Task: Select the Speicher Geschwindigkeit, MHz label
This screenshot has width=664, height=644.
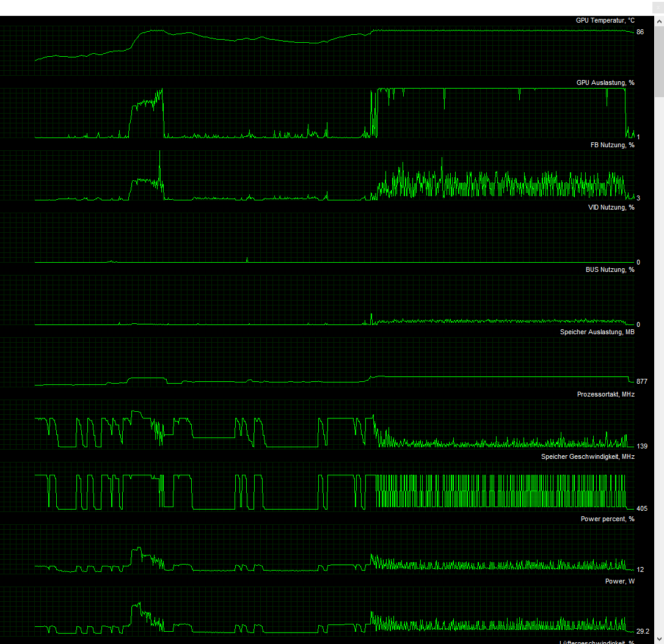Action: point(588,456)
